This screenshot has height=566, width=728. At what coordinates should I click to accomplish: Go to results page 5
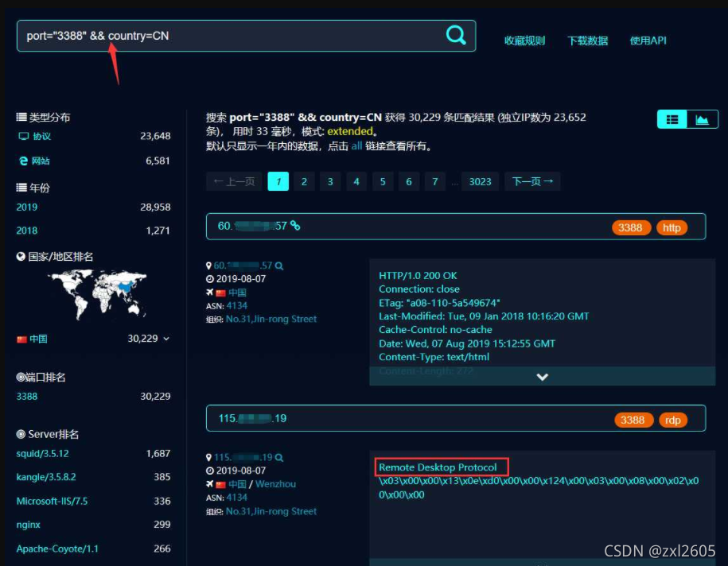click(383, 181)
